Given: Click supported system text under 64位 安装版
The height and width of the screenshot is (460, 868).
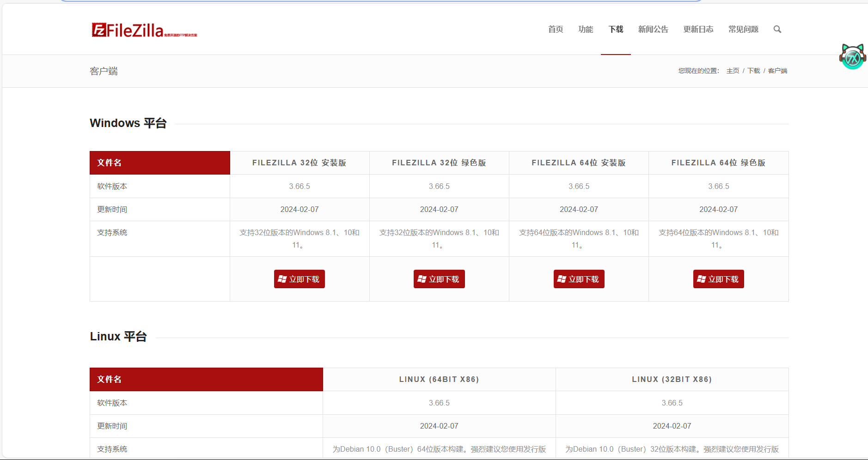Looking at the screenshot, I should coord(579,239).
